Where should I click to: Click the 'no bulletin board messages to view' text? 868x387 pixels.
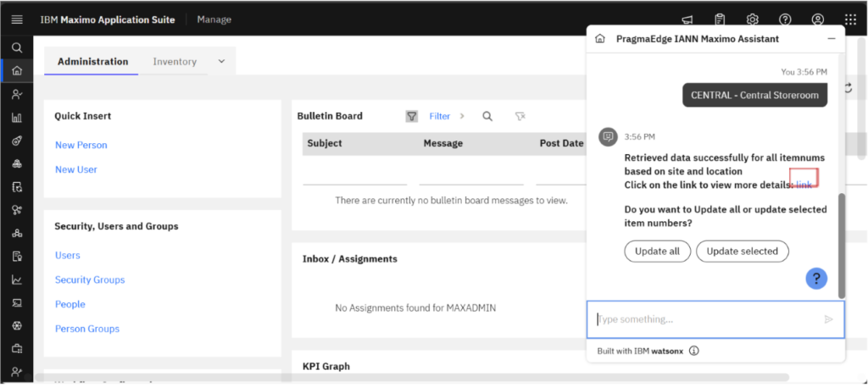451,200
